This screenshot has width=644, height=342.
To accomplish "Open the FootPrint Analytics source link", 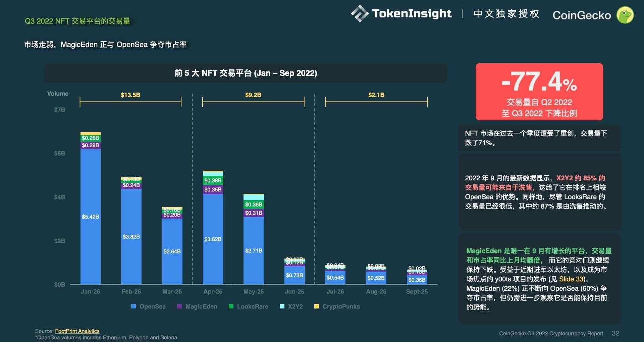I will [x=77, y=331].
